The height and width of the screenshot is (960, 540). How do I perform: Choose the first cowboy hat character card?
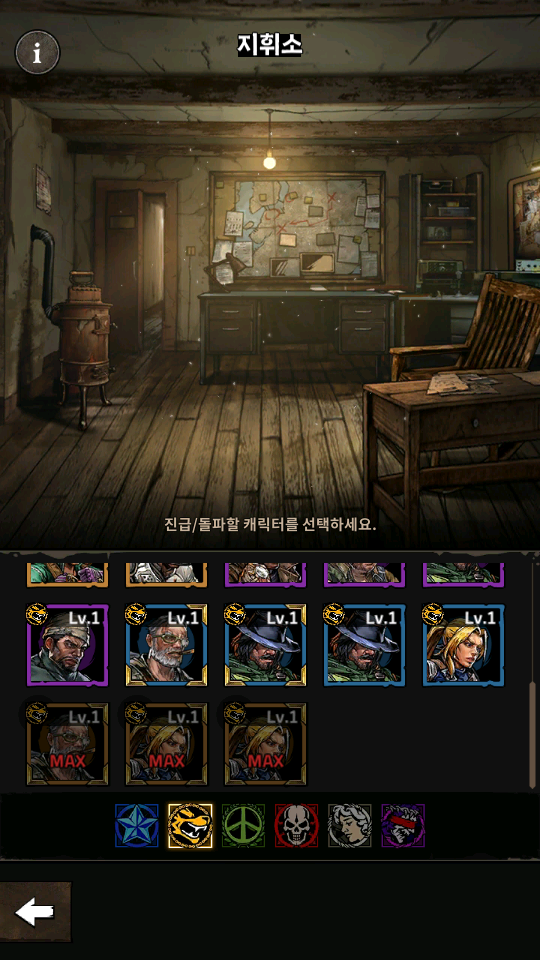tap(266, 645)
